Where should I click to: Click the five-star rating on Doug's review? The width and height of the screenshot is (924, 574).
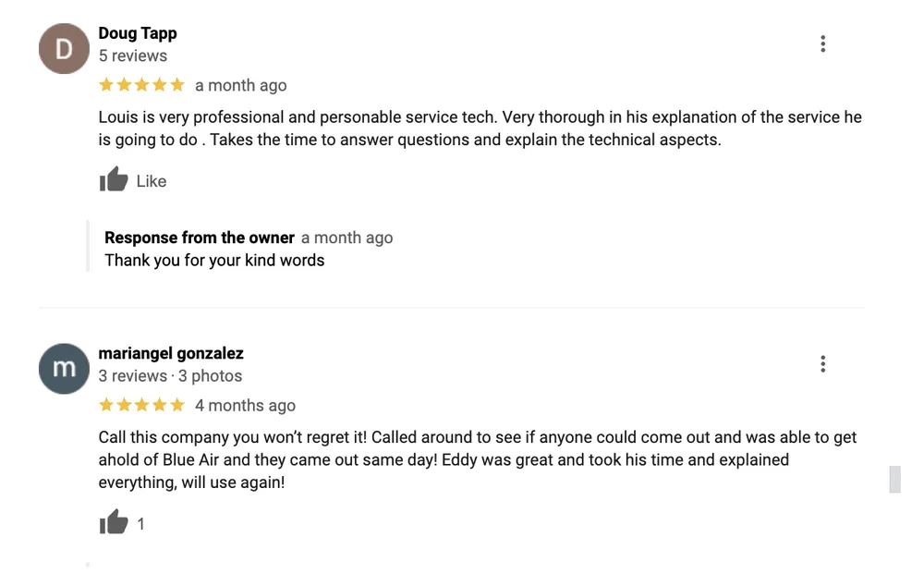pos(141,85)
